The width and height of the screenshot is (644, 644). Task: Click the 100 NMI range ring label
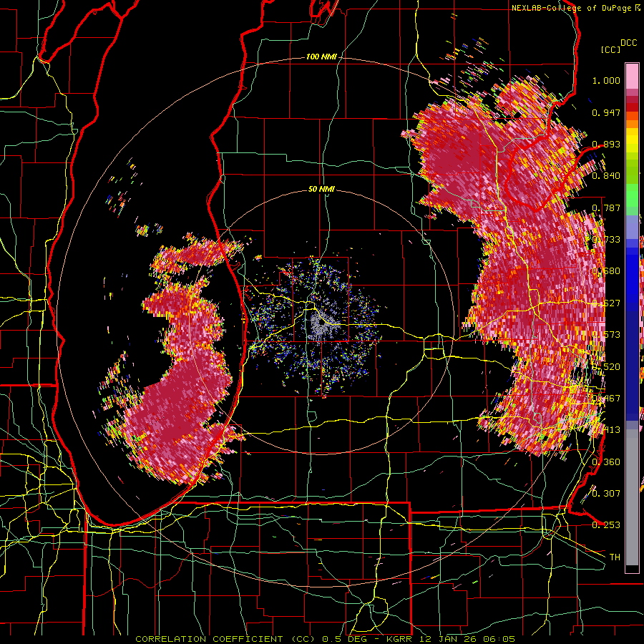point(321,57)
